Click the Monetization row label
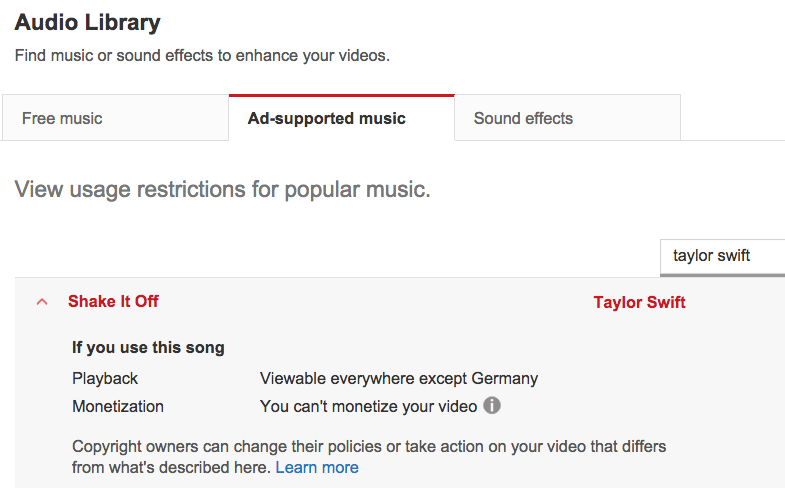 (x=117, y=406)
